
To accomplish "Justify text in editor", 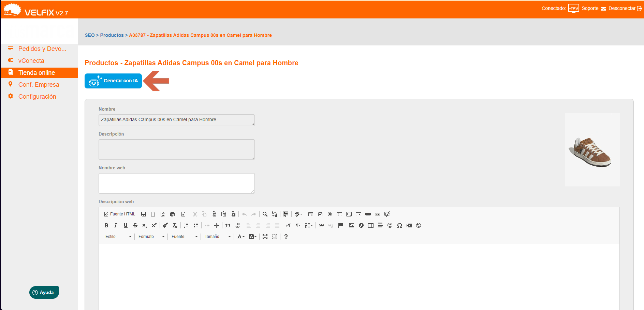I will tap(277, 225).
